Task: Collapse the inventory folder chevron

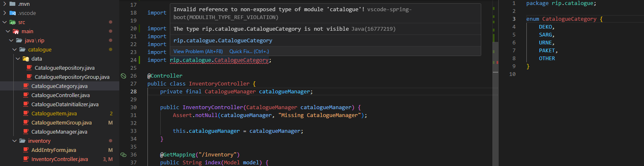Action: tap(15, 141)
